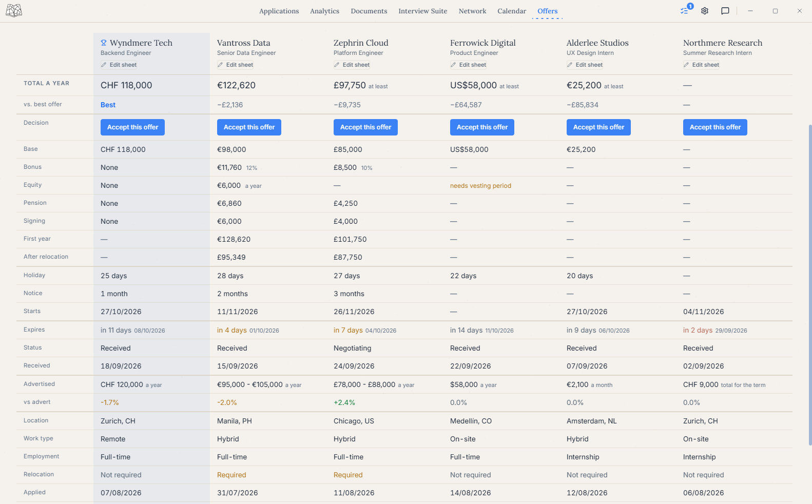Click the €122,620 total value

(x=236, y=85)
